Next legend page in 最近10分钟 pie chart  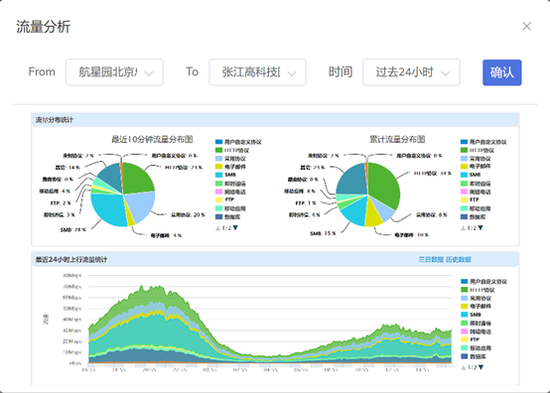pyautogui.click(x=235, y=228)
